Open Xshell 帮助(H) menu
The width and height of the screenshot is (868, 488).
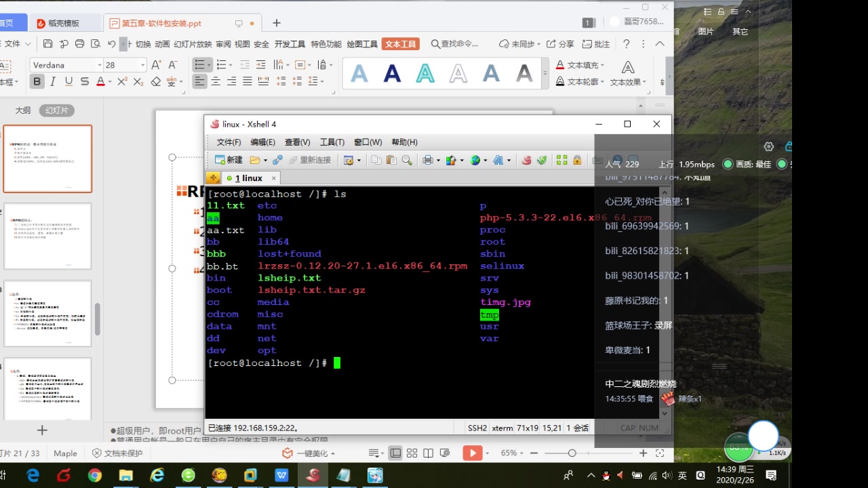click(x=404, y=142)
